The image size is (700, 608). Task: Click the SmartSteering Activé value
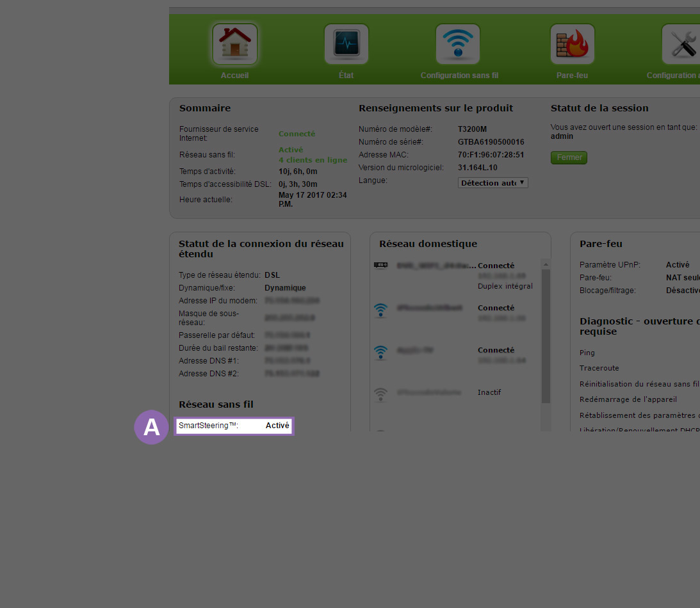277,426
